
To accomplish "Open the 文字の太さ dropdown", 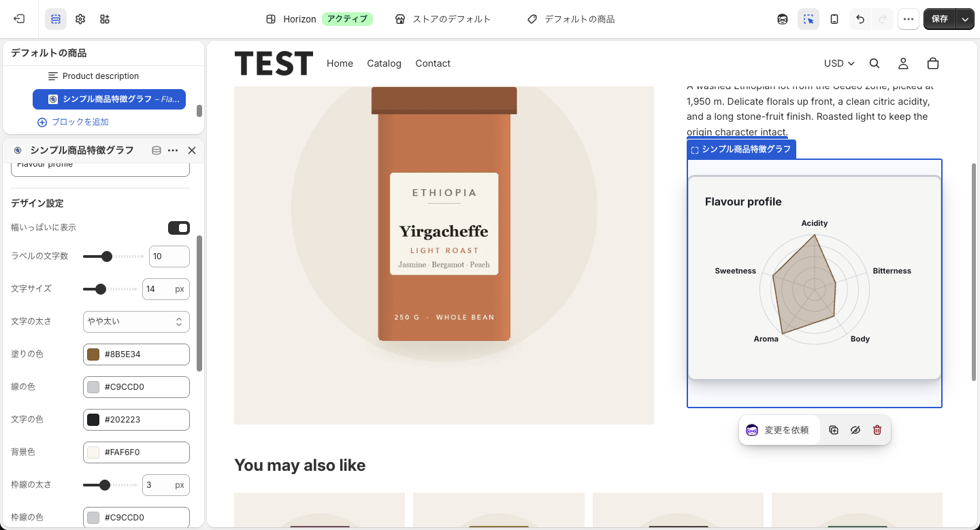I will (136, 322).
